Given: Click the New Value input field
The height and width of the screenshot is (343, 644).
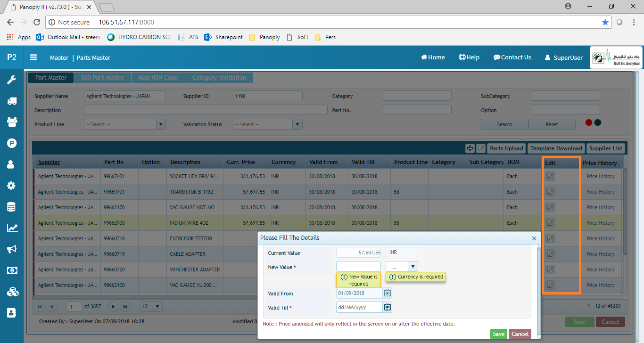Looking at the screenshot, I should click(x=358, y=267).
